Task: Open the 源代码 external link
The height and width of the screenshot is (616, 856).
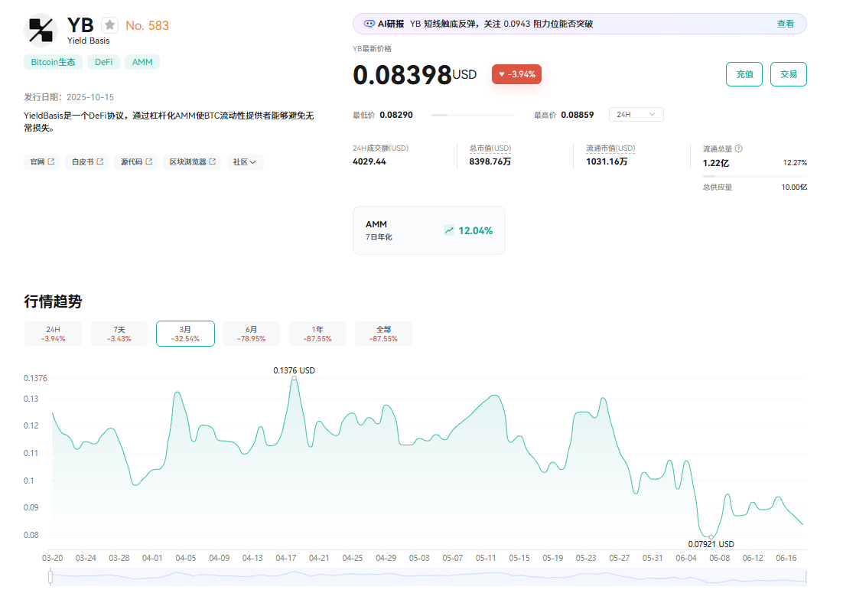Action: coord(136,162)
